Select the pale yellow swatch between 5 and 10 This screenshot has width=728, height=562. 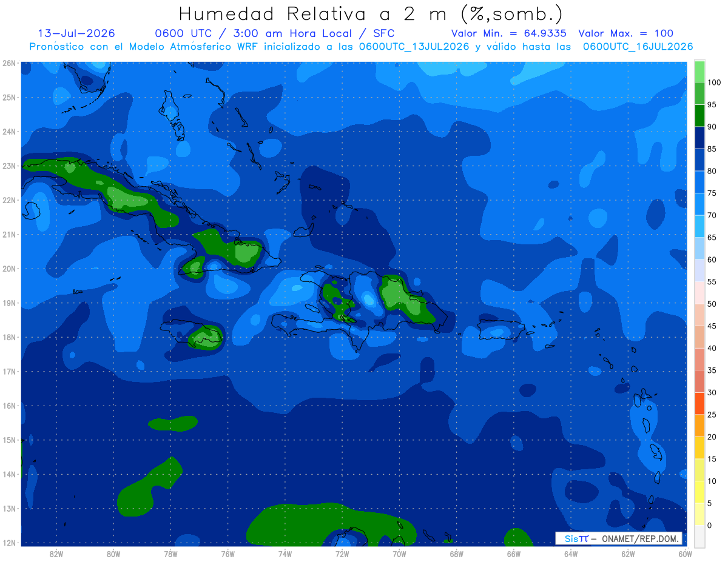pyautogui.click(x=699, y=492)
